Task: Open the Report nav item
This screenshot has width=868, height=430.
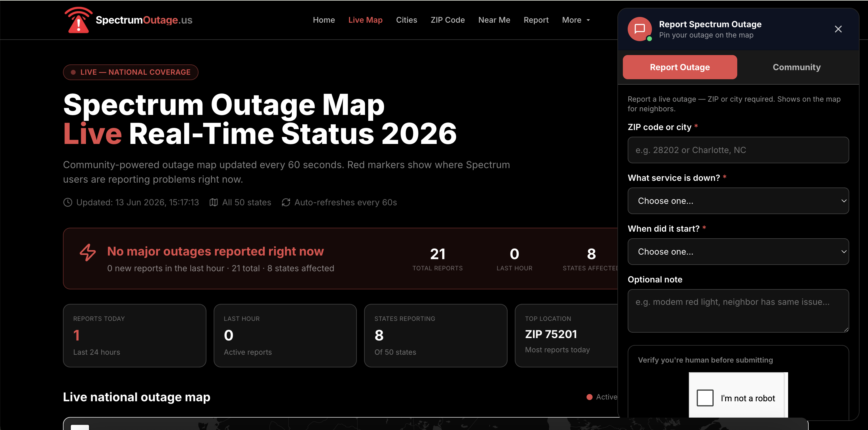Action: pyautogui.click(x=536, y=20)
